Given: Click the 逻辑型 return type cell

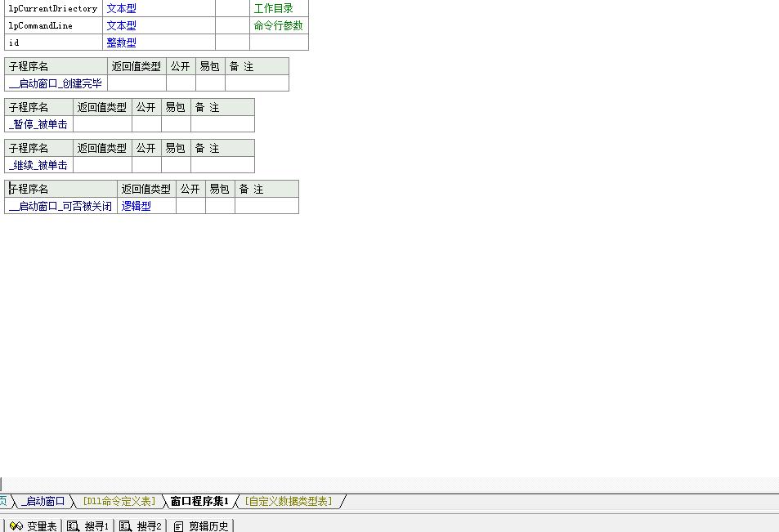Looking at the screenshot, I should point(146,206).
